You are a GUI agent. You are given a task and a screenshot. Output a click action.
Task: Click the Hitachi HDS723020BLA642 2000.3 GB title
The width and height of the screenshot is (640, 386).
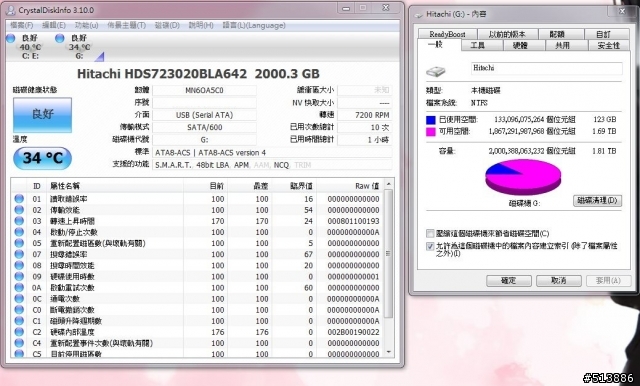point(198,74)
